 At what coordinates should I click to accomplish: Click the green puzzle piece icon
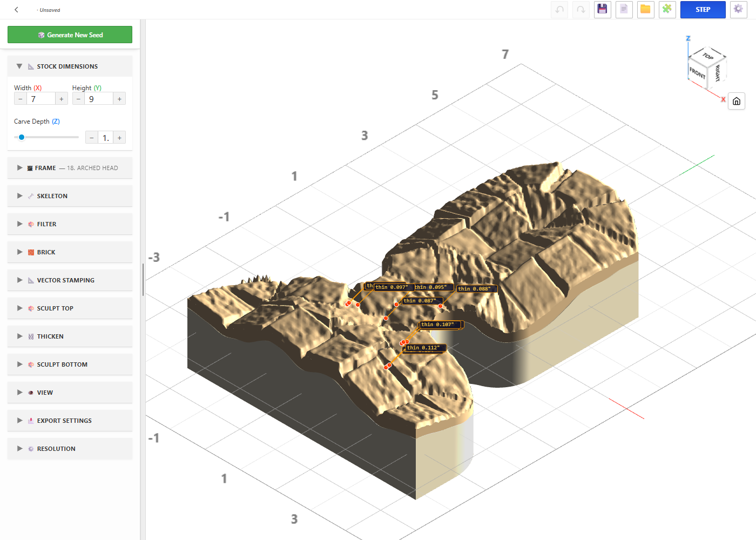tap(667, 10)
